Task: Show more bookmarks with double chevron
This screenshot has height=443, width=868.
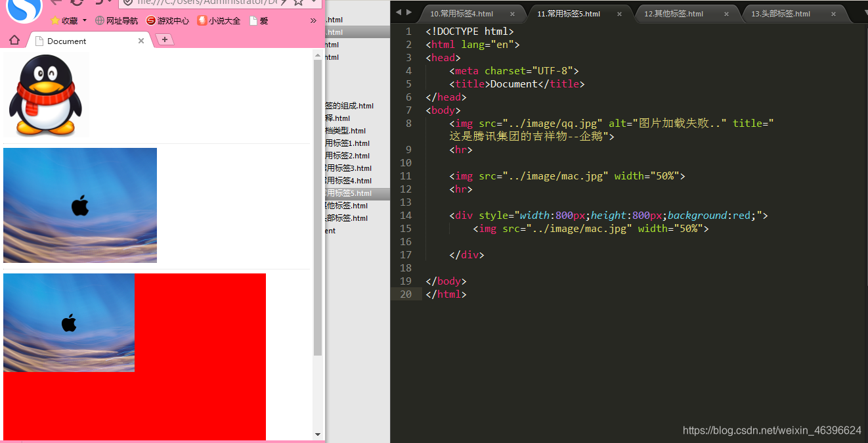Action: pyautogui.click(x=313, y=20)
